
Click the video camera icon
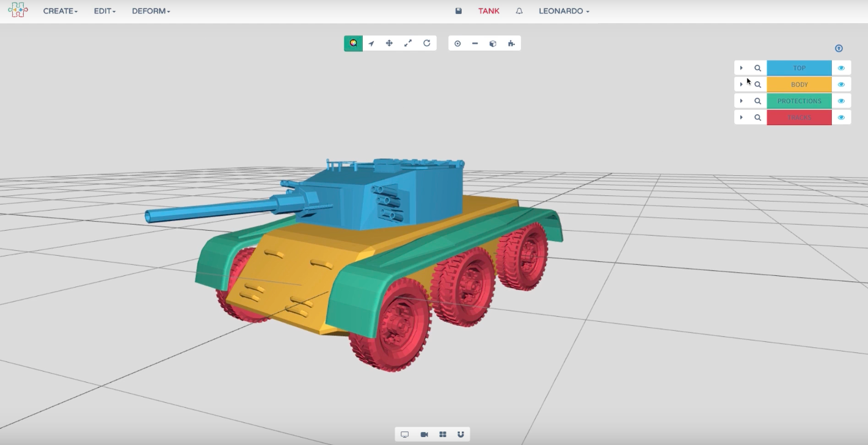(424, 435)
